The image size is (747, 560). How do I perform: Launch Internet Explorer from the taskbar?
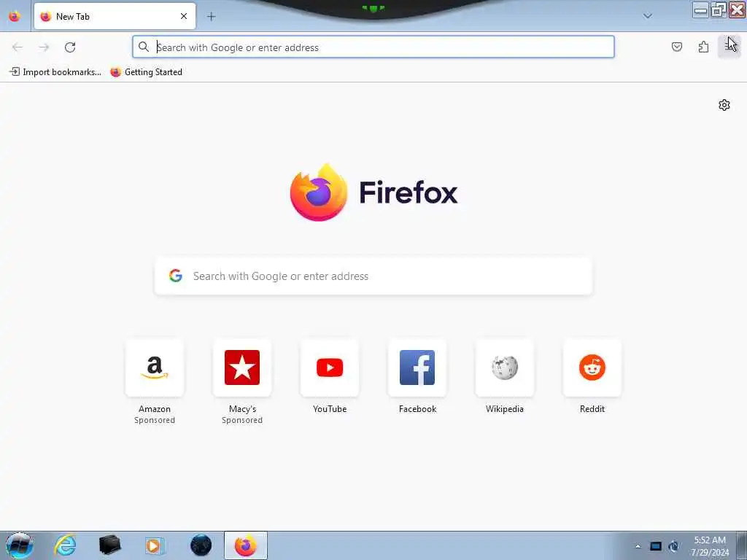[65, 545]
